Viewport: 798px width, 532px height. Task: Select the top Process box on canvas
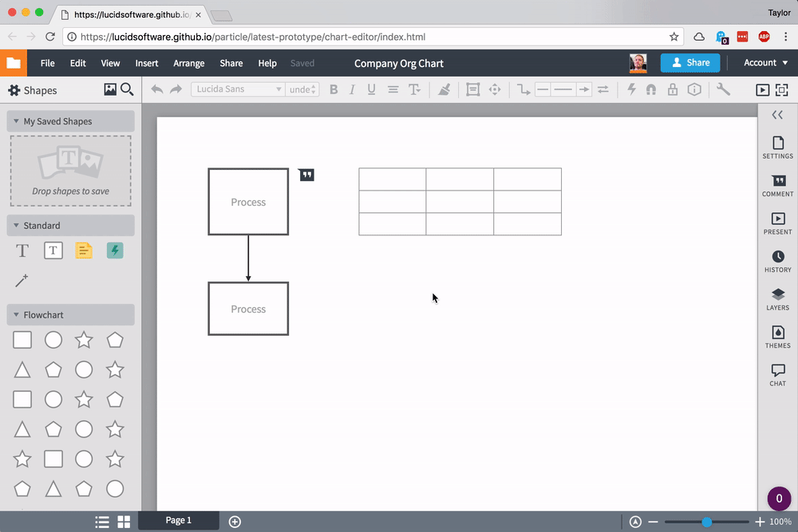click(x=248, y=202)
